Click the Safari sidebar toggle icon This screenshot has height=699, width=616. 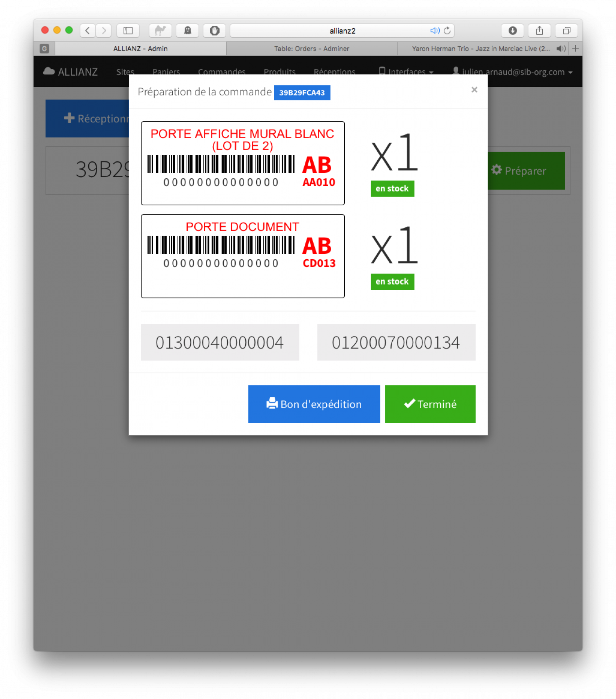[x=128, y=31]
